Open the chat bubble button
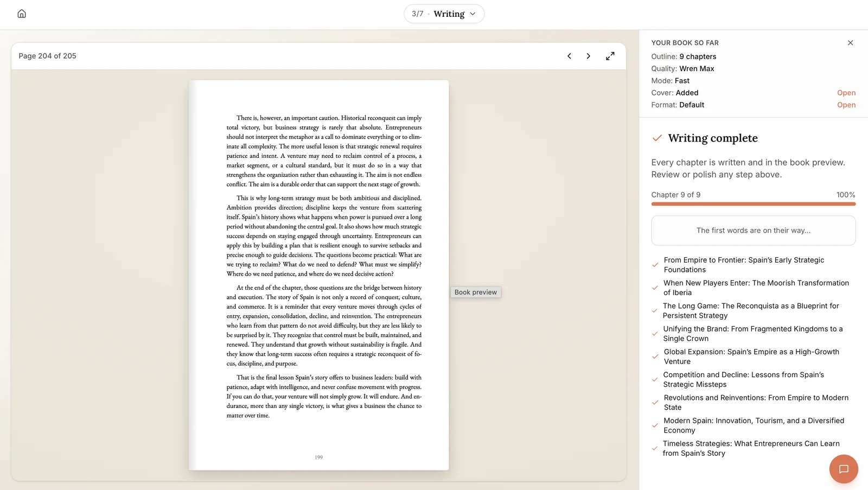Image resolution: width=868 pixels, height=490 pixels. [844, 469]
